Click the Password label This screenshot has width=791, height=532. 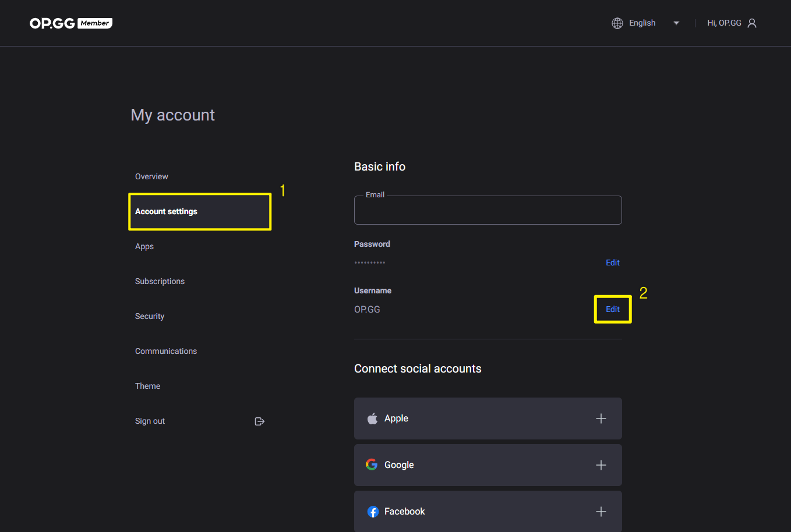click(372, 244)
